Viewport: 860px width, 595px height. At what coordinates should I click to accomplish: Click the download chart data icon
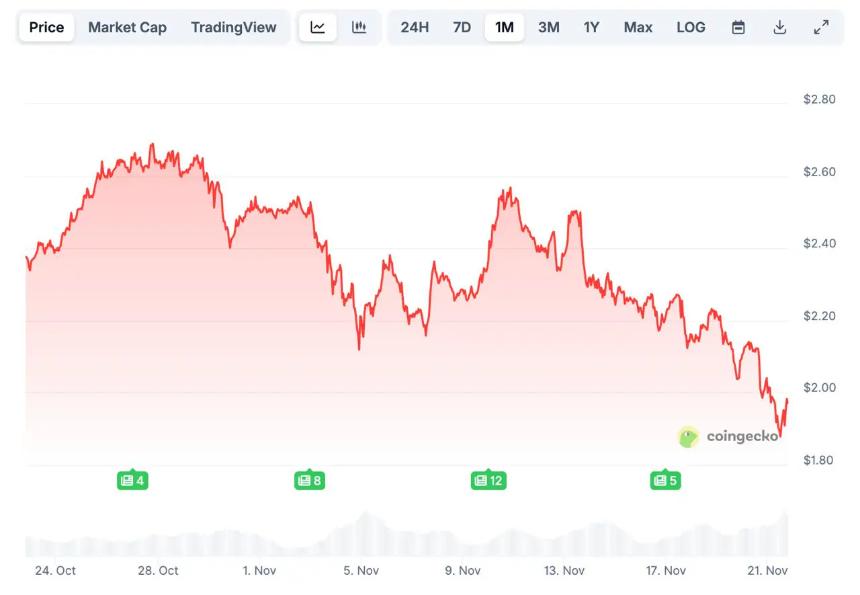pyautogui.click(x=779, y=27)
